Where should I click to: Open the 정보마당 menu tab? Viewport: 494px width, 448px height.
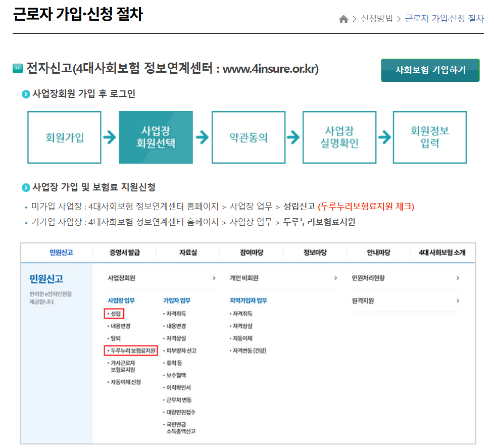(315, 253)
